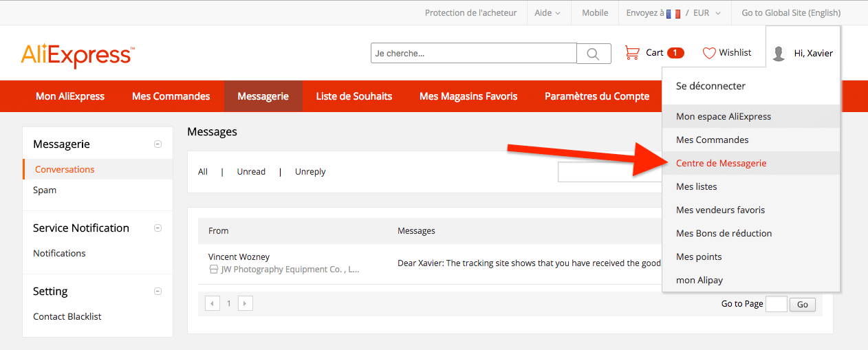Collapse the Setting sidebar section
Image resolution: width=868 pixels, height=350 pixels.
(x=158, y=292)
